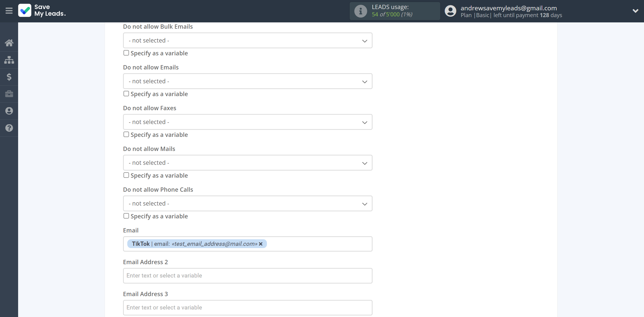The width and height of the screenshot is (644, 317).
Task: Remove the TikTok email variable tag
Action: (x=261, y=244)
